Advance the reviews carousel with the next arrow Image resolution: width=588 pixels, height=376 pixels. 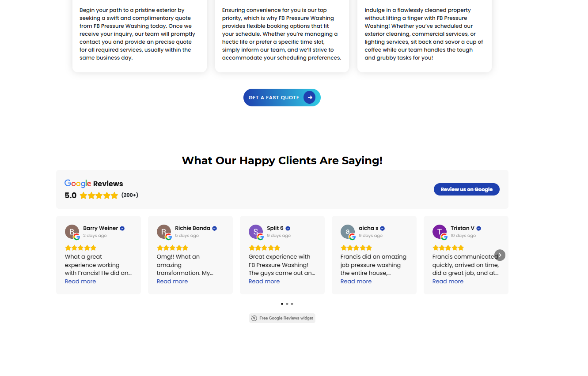click(500, 255)
